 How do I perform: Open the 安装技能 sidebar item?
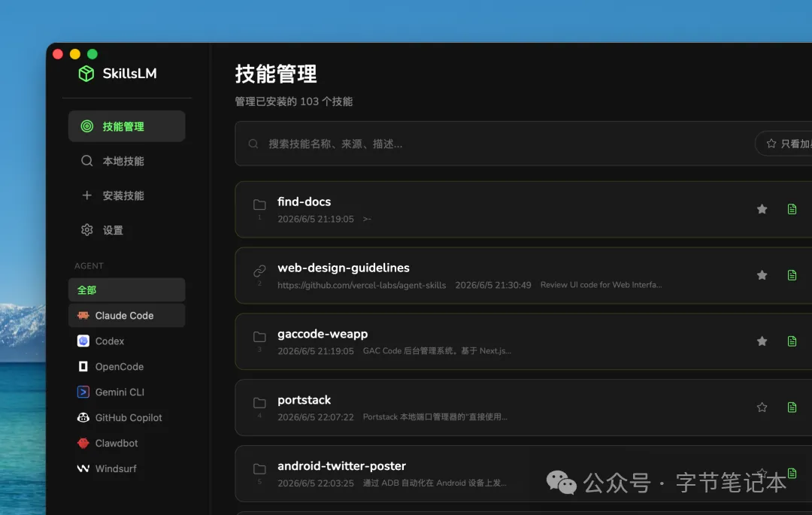(126, 195)
